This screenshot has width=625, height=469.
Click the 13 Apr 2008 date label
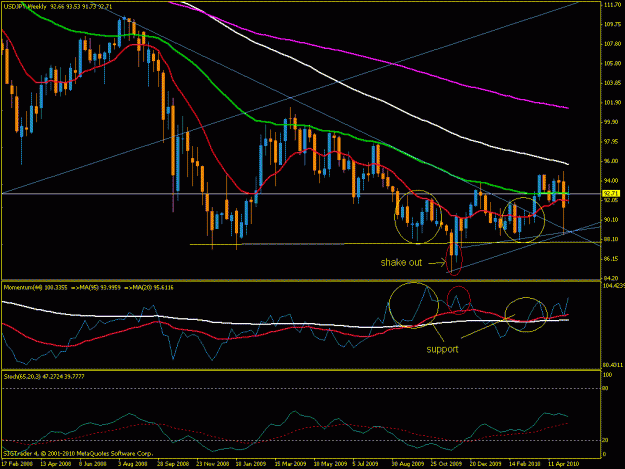(56, 464)
